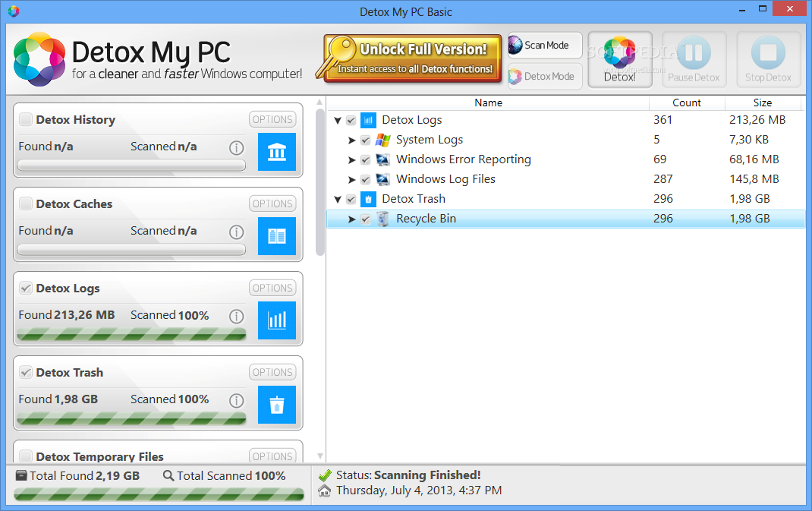This screenshot has width=812, height=511.
Task: Click the left panel scrollbar up arrow
Action: 319,102
